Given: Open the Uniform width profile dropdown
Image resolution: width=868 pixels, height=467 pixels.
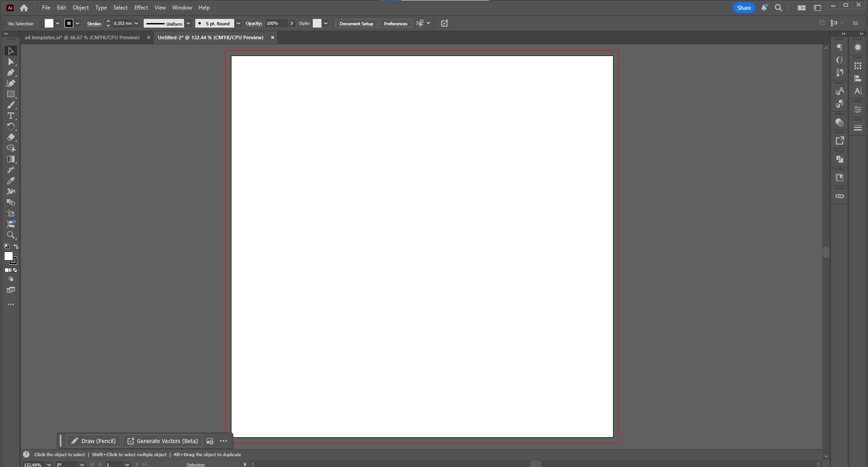Looking at the screenshot, I should click(188, 23).
